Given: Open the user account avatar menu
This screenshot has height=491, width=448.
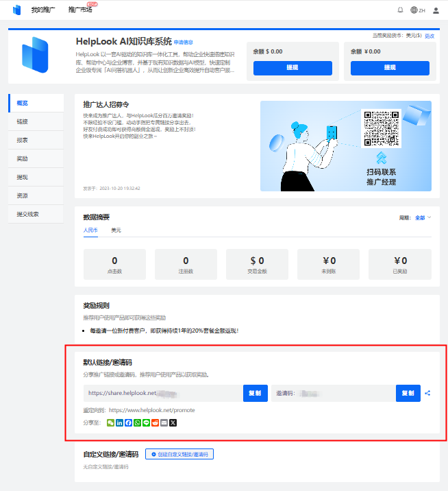Looking at the screenshot, I should click(x=436, y=11).
